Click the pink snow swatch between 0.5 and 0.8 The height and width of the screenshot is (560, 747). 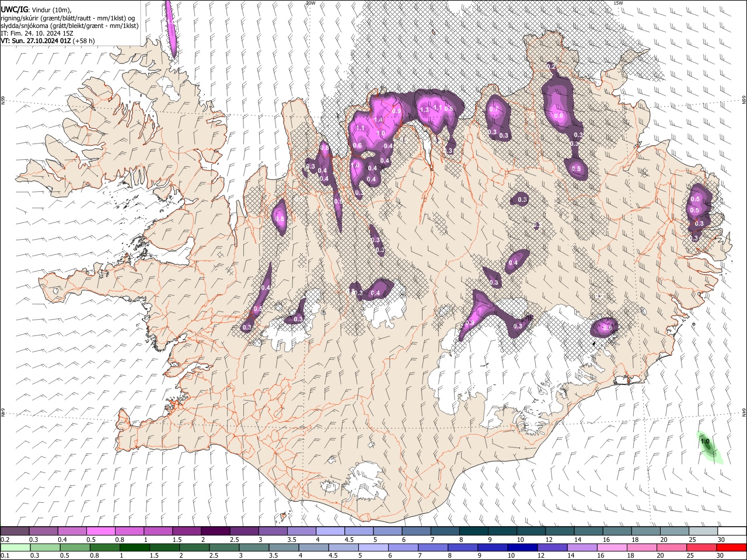point(100,531)
